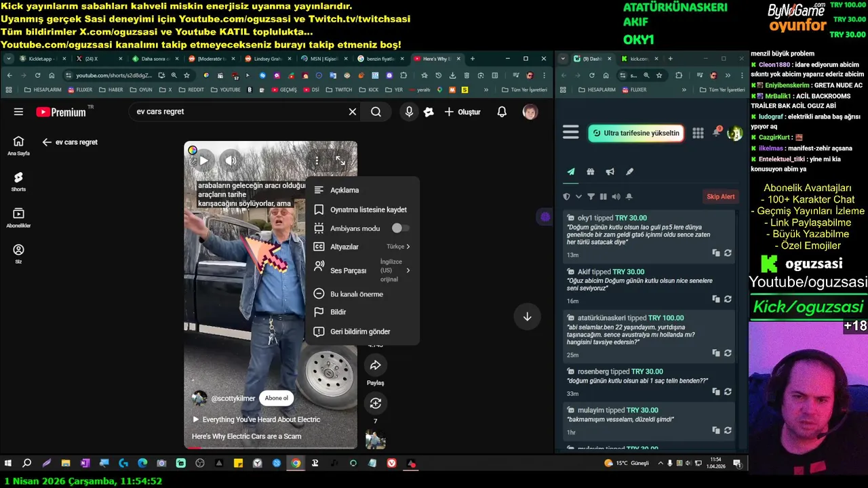The height and width of the screenshot is (488, 868).
Task: Subscribe using the Abone ol button
Action: tap(276, 399)
